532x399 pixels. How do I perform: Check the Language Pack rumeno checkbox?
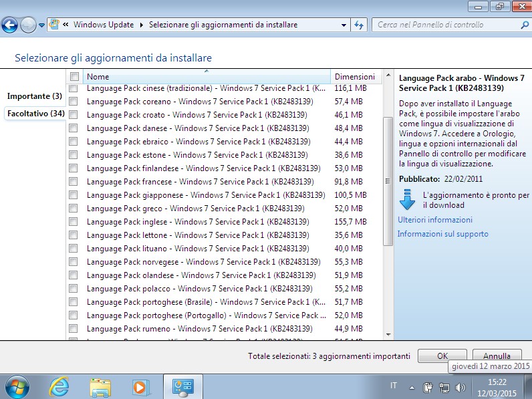74,329
